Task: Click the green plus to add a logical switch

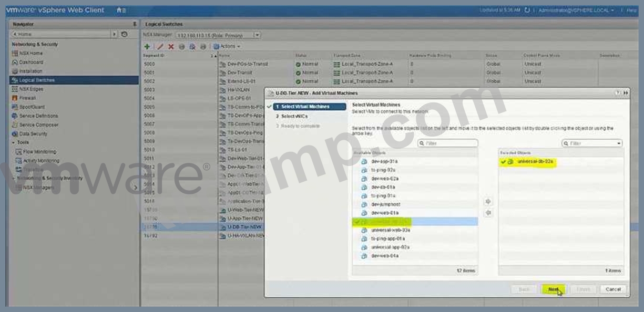Action: 147,46
